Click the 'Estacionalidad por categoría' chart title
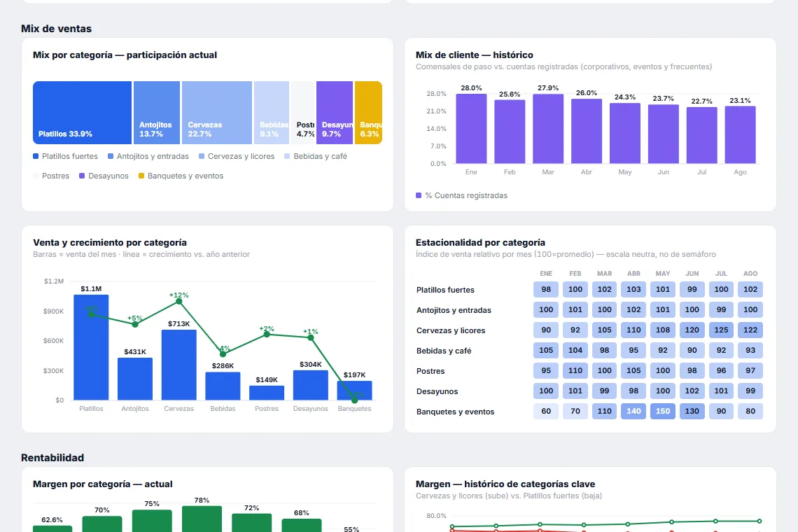 coord(480,243)
